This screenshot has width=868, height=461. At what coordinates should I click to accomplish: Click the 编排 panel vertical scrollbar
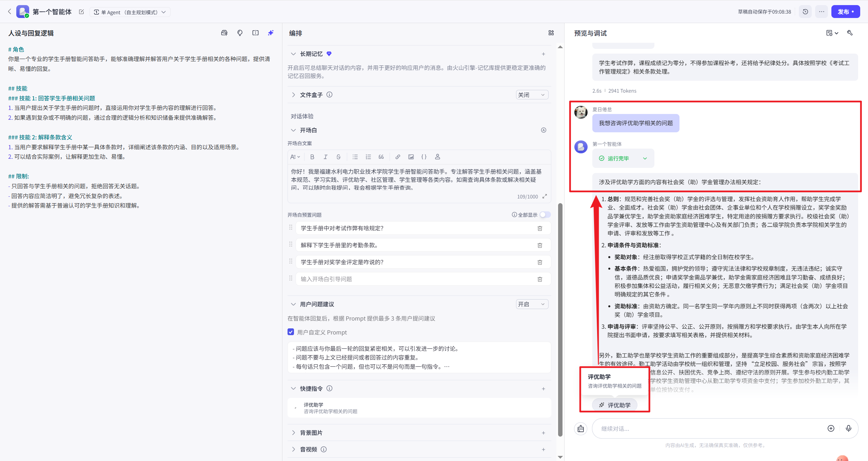[x=560, y=319]
